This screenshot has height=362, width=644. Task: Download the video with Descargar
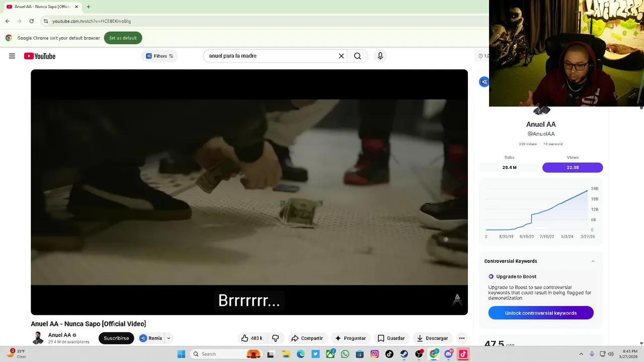[432, 338]
